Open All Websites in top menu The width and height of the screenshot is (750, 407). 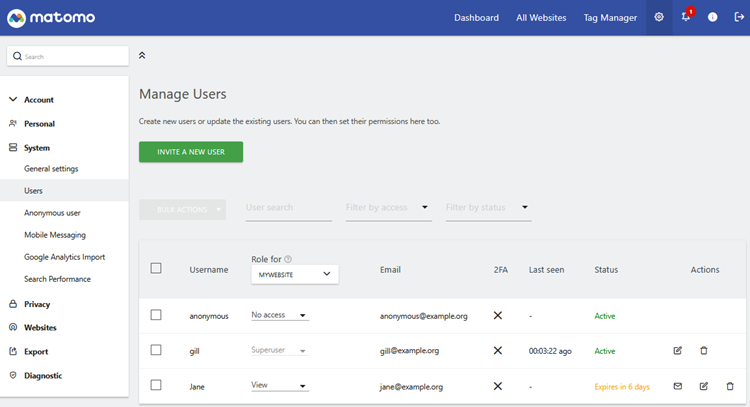coord(541,18)
